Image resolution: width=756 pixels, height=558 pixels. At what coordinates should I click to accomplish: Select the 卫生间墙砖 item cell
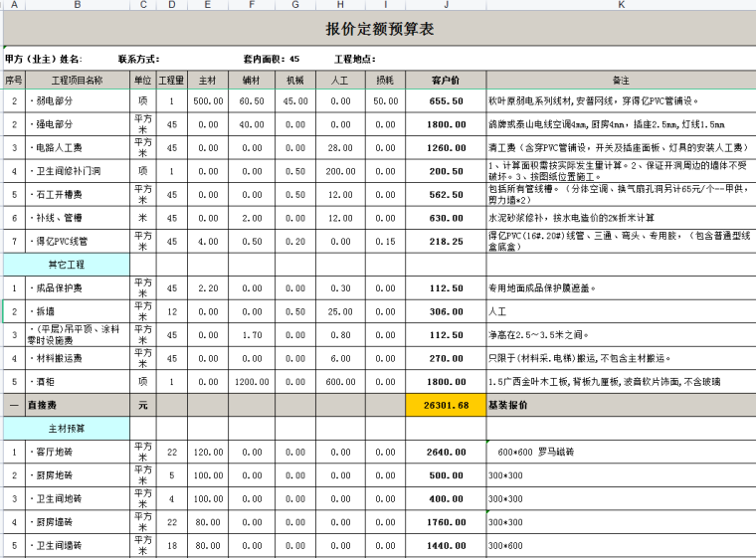pos(78,545)
